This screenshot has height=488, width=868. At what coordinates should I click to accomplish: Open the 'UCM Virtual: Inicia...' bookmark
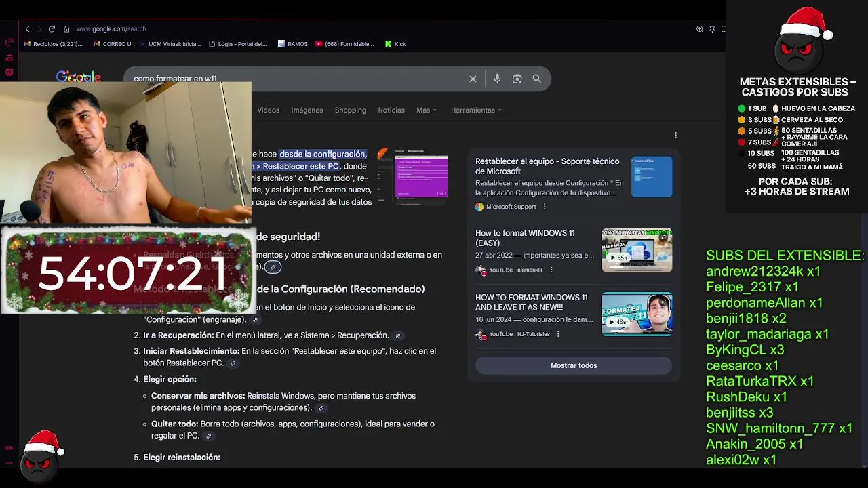(x=170, y=44)
